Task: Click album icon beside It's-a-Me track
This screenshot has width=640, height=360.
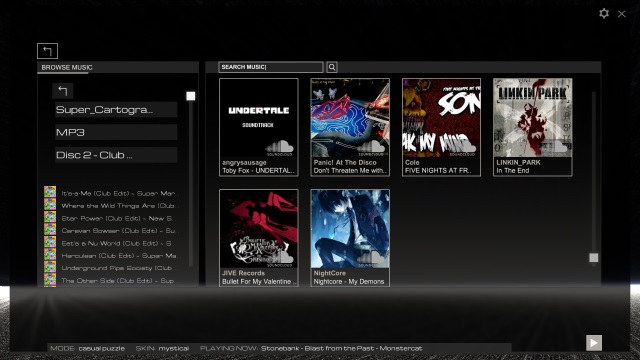Action: 50,192
